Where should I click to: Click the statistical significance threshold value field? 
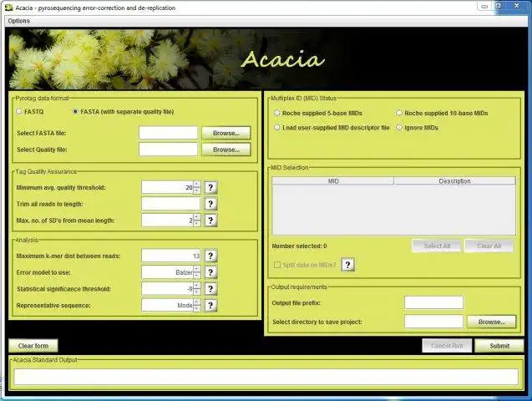(168, 289)
